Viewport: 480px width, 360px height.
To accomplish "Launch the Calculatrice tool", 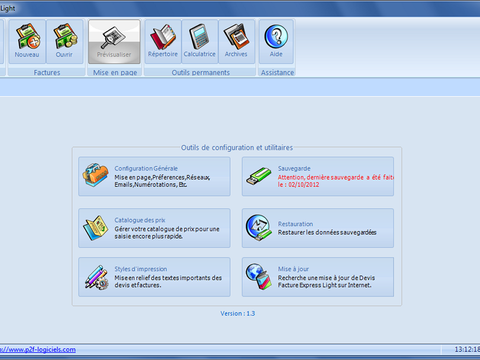I will tap(200, 41).
